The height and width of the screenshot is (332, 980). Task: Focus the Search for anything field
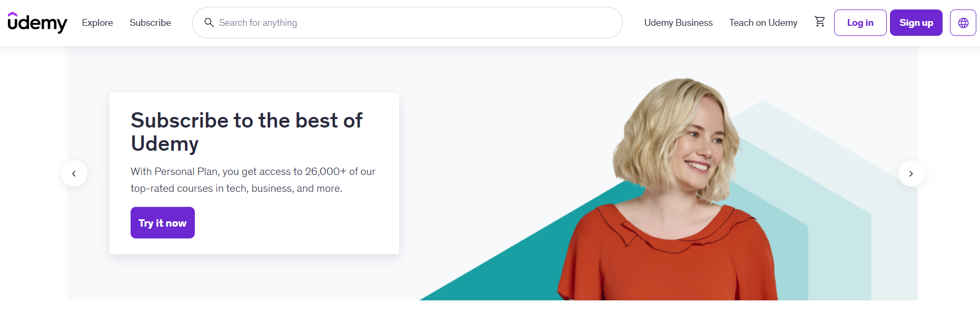[x=408, y=23]
